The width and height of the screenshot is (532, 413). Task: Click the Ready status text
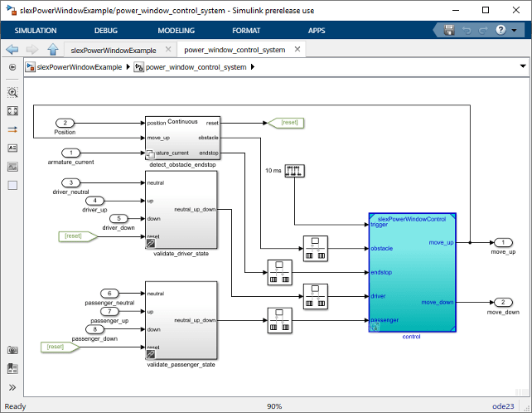click(x=15, y=406)
